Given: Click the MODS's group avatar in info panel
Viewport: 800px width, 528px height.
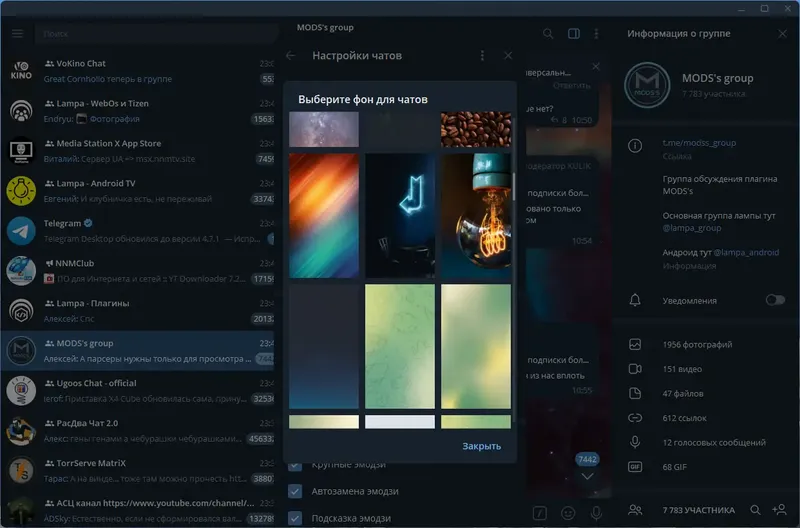Looking at the screenshot, I should pyautogui.click(x=647, y=85).
